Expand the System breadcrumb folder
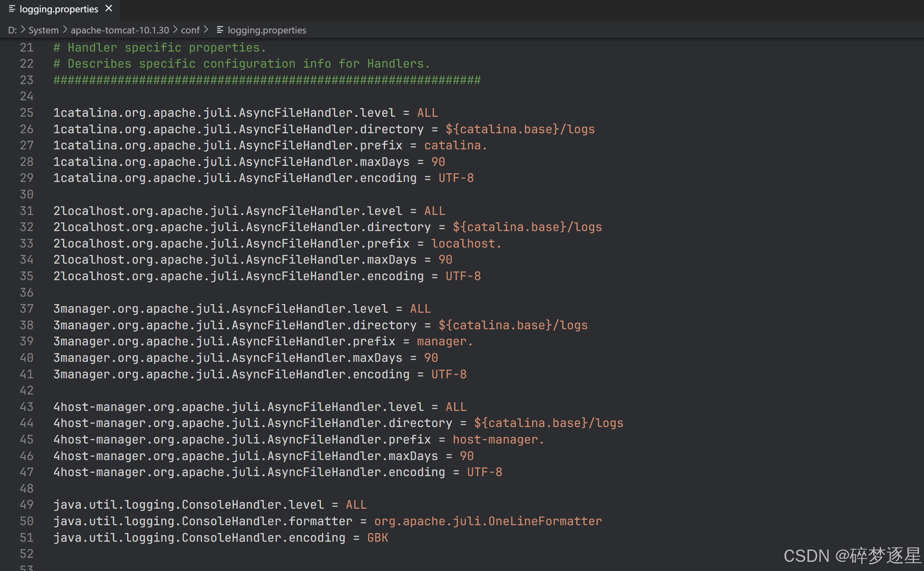Image resolution: width=924 pixels, height=571 pixels. click(x=43, y=30)
